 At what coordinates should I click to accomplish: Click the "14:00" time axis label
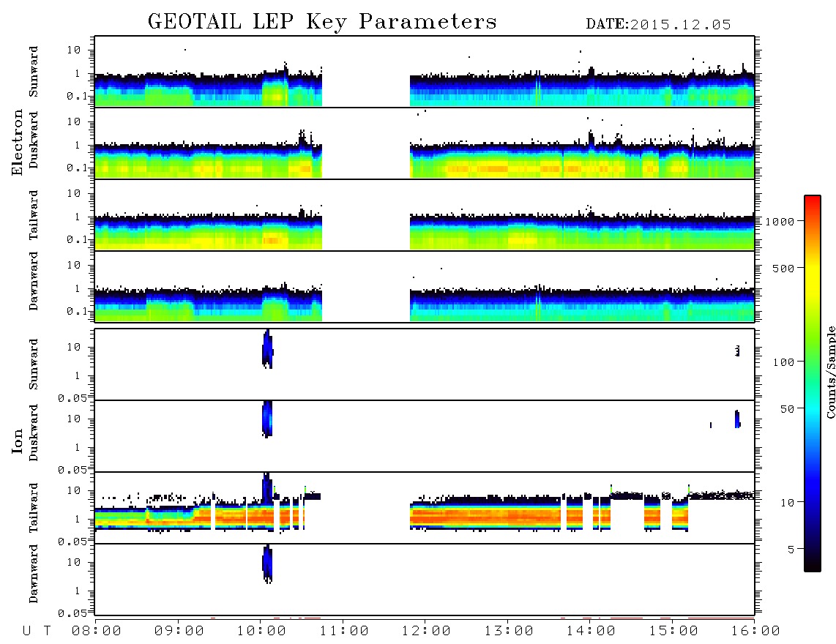(x=591, y=631)
